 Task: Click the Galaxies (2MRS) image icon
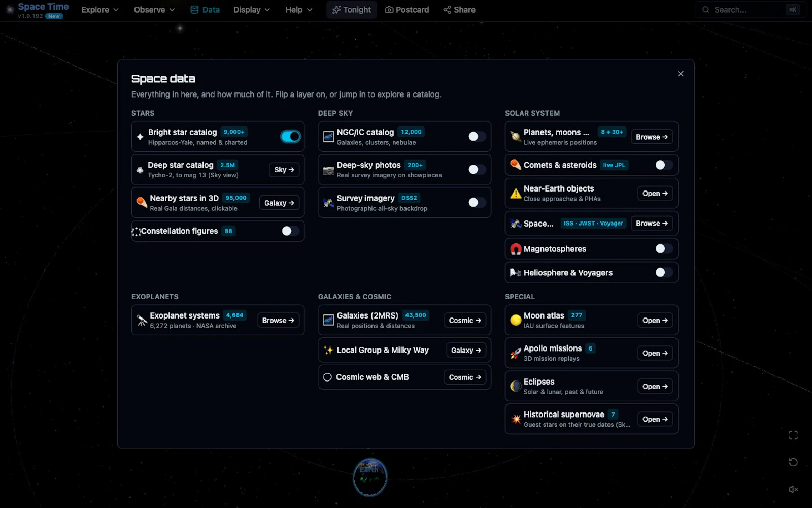click(x=328, y=320)
